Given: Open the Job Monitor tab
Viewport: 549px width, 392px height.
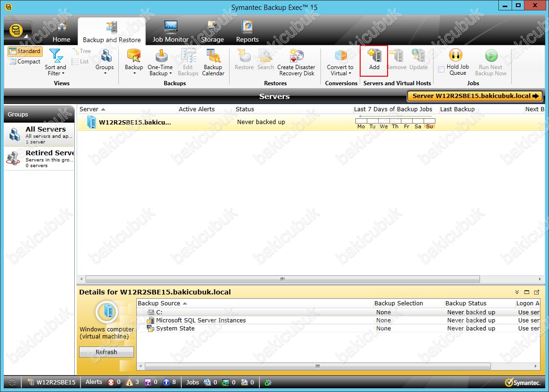Looking at the screenshot, I should pos(170,32).
